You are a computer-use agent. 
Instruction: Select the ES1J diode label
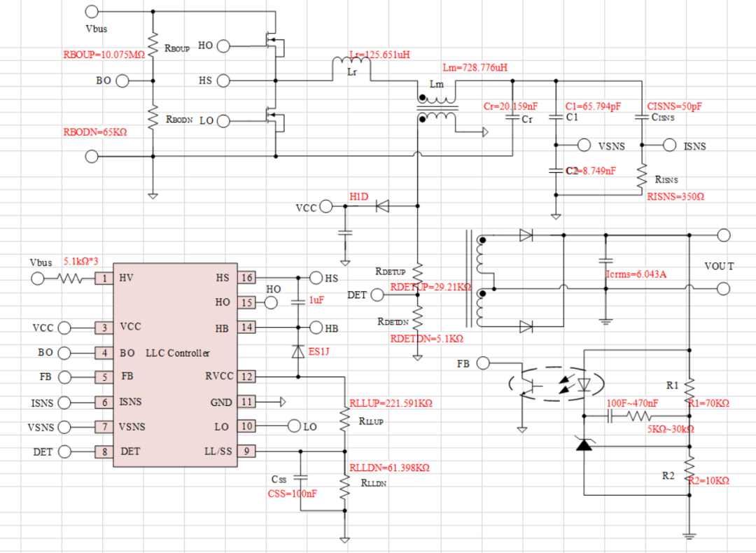[x=318, y=351]
